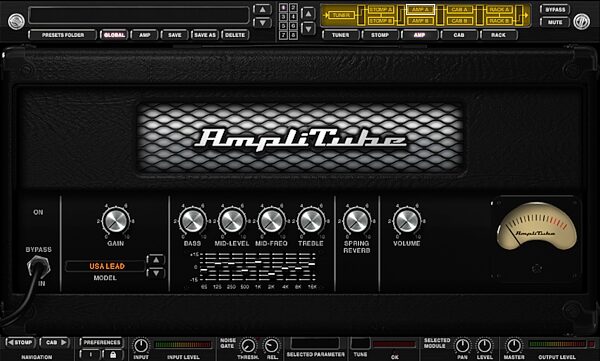Viewport: 600px width, 361px height.
Task: Click the Input level knob
Action: tap(141, 346)
